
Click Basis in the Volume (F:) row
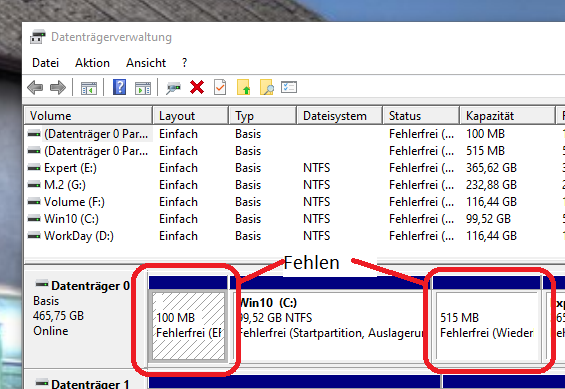click(x=248, y=202)
